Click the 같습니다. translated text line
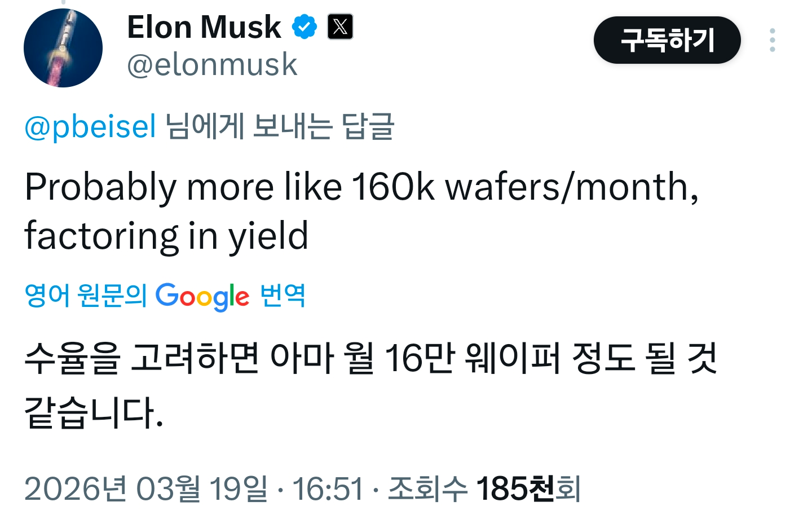 pyautogui.click(x=94, y=412)
